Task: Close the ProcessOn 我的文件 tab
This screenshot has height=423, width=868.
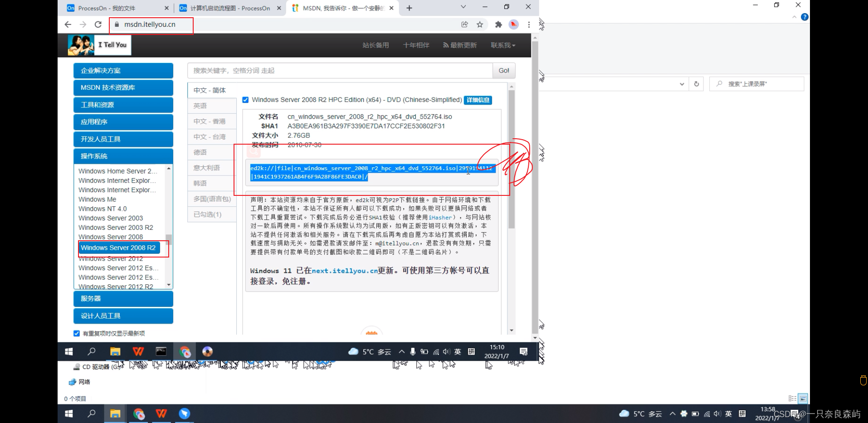Action: [x=166, y=8]
